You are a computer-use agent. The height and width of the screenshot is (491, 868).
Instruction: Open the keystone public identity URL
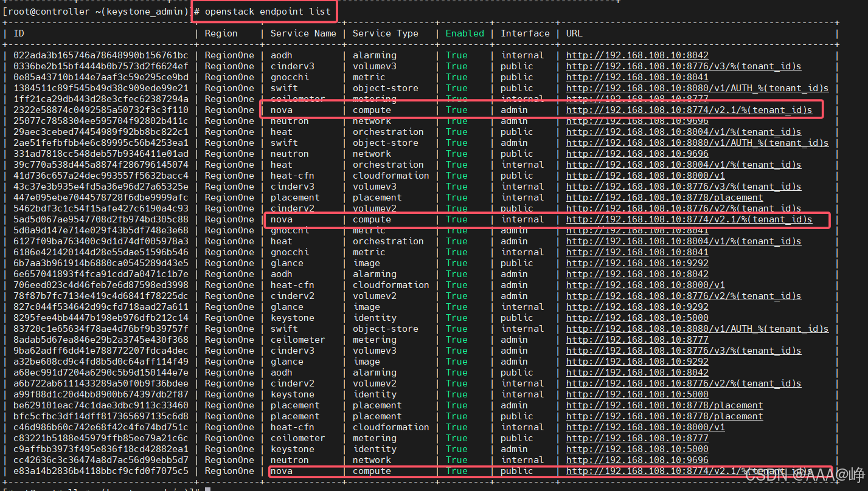click(x=637, y=318)
